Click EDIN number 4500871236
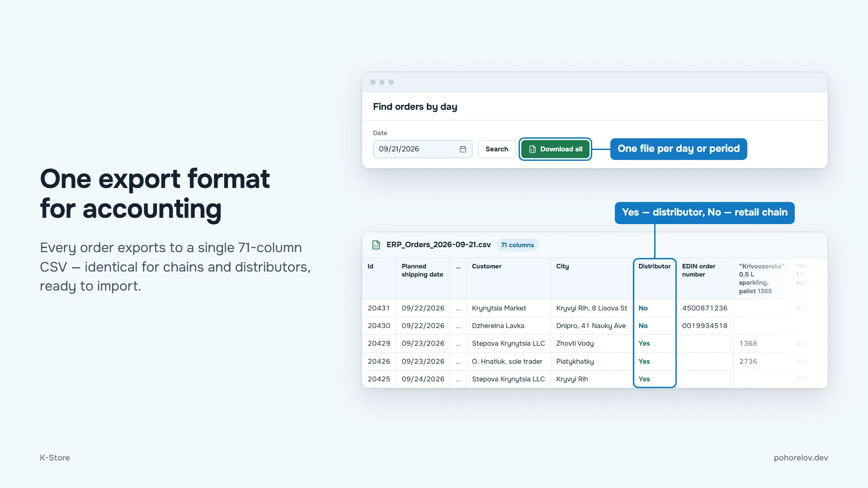This screenshot has height=488, width=868. pyautogui.click(x=704, y=308)
